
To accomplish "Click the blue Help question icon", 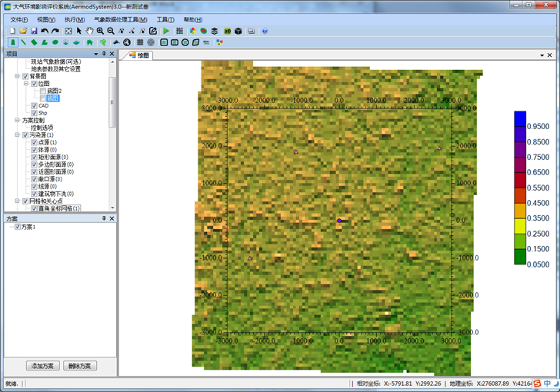I will pyautogui.click(x=265, y=31).
